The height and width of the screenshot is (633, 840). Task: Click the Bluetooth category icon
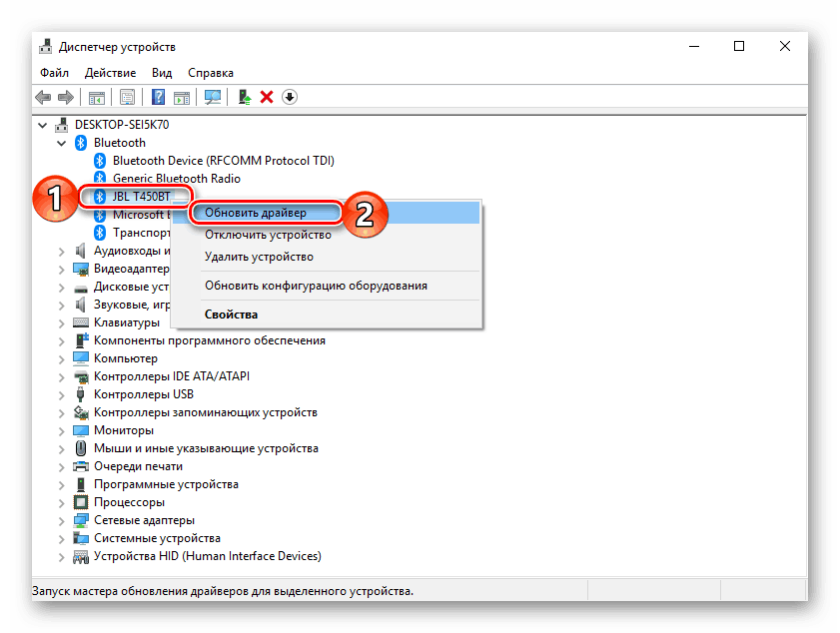(81, 143)
